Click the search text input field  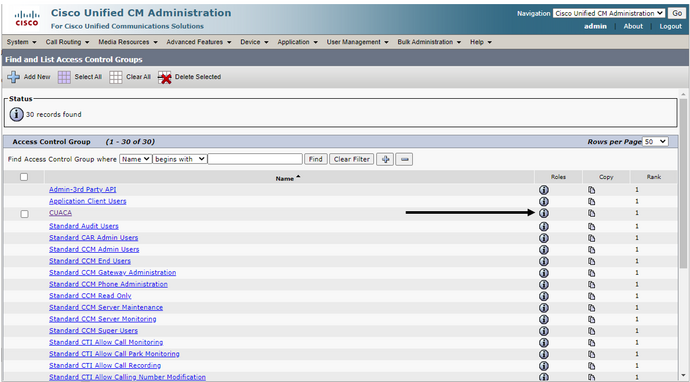pyautogui.click(x=255, y=159)
